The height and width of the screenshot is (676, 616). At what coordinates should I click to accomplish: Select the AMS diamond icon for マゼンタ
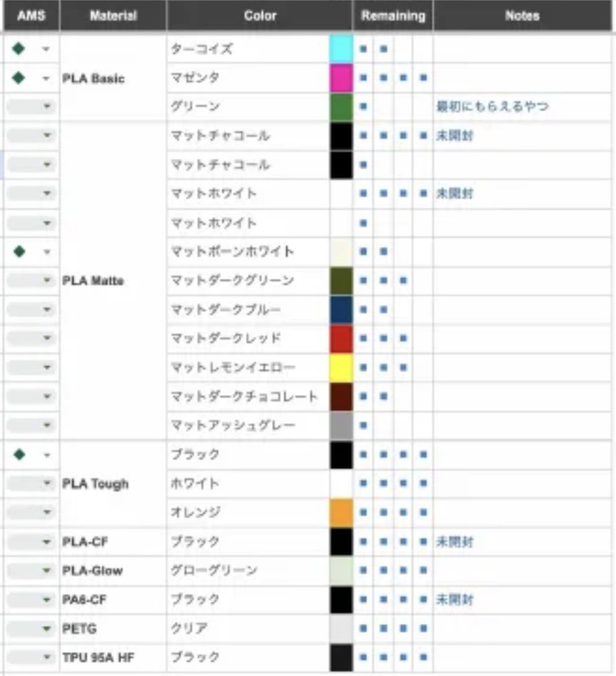point(19,78)
